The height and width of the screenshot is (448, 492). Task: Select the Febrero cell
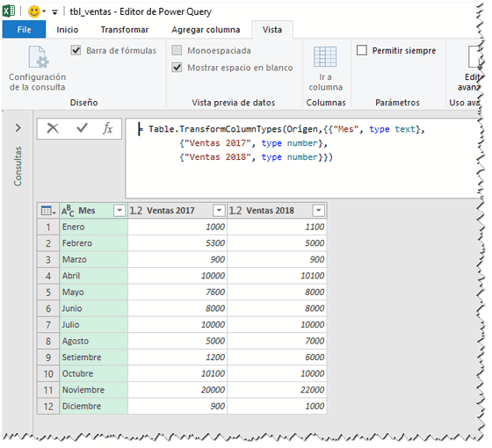(93, 243)
